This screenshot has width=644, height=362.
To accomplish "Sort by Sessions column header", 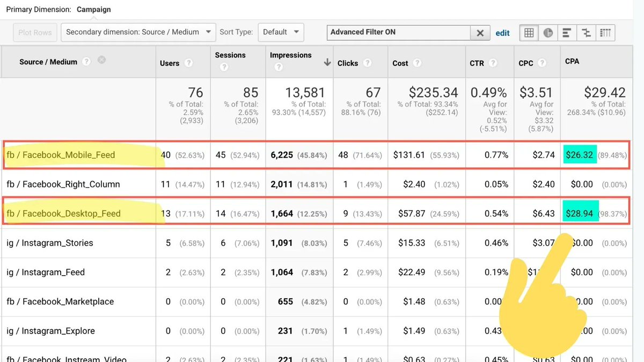I will pyautogui.click(x=230, y=55).
